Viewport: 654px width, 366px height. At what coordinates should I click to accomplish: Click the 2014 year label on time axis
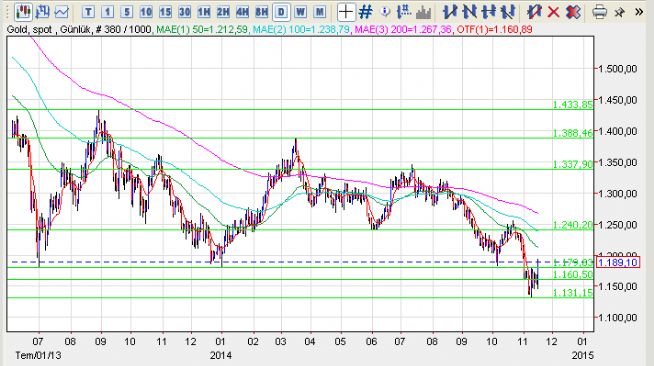(x=221, y=356)
